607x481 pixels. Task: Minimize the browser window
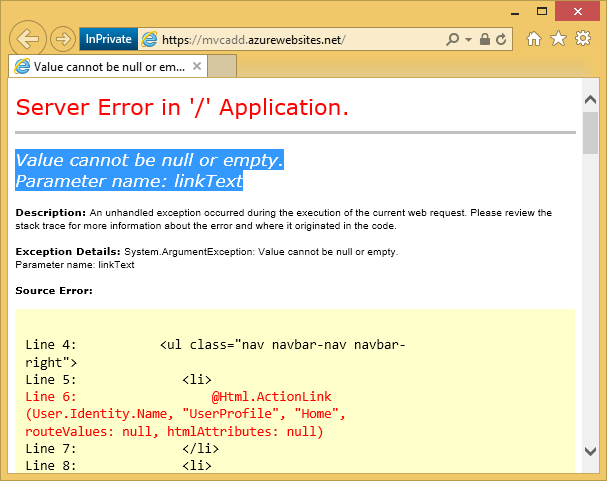click(x=515, y=12)
